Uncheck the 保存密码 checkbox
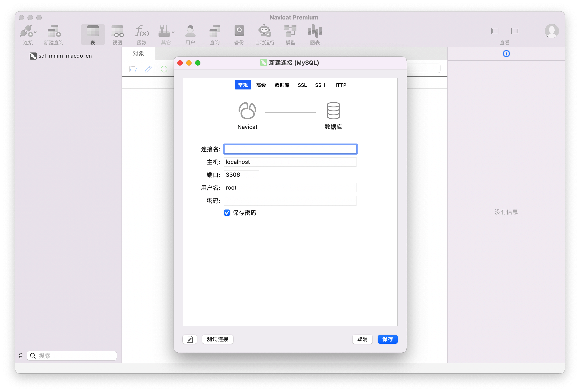 [x=227, y=213]
